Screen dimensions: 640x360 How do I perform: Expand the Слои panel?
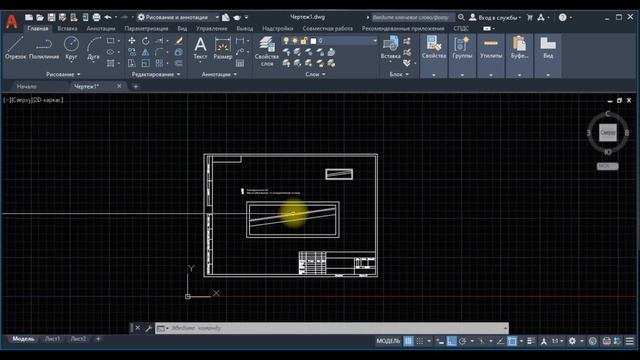[x=315, y=74]
